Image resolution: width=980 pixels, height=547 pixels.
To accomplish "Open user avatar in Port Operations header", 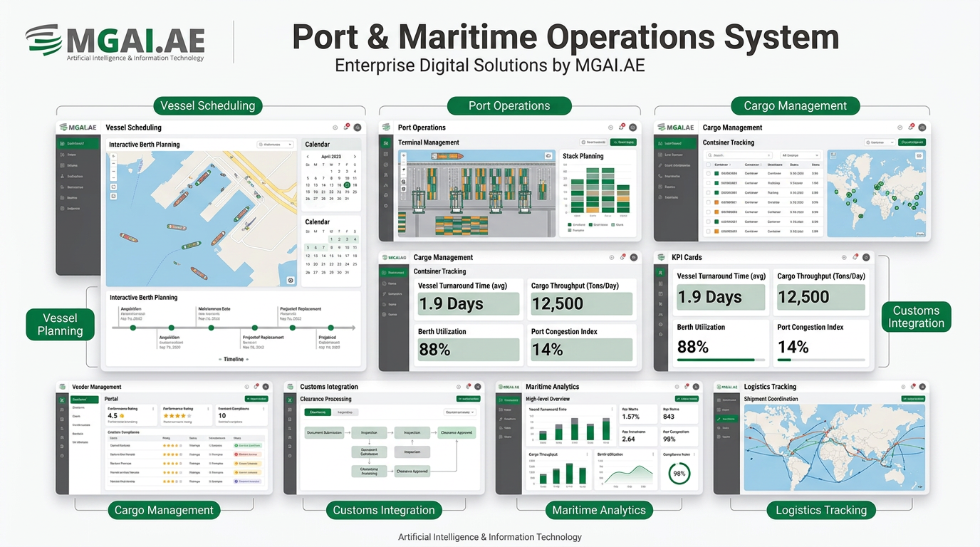I will [x=632, y=127].
